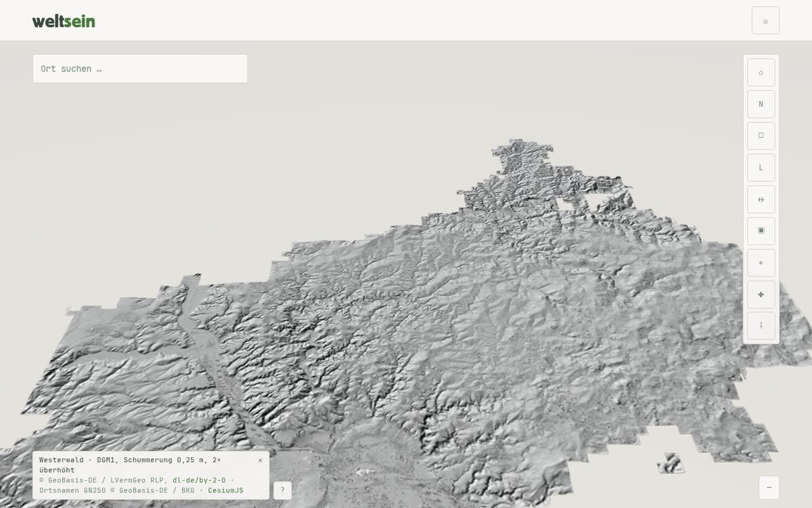Click the N north orientation button
The image size is (812, 508).
[x=761, y=104]
